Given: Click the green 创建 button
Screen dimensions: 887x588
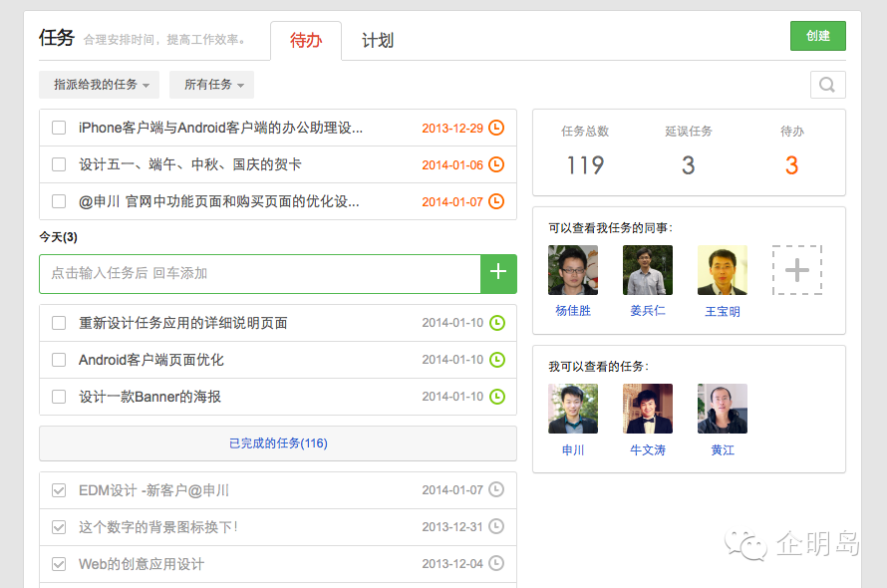Looking at the screenshot, I should click(x=818, y=36).
